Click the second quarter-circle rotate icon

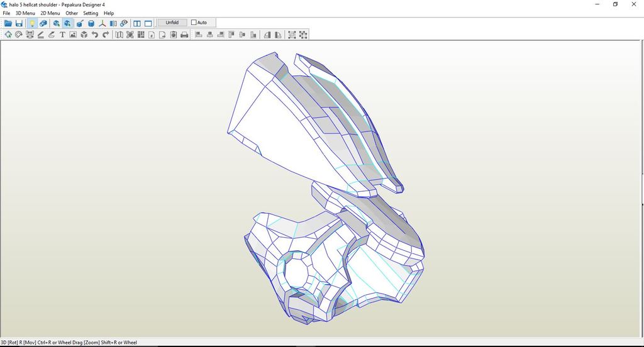pyautogui.click(x=278, y=35)
